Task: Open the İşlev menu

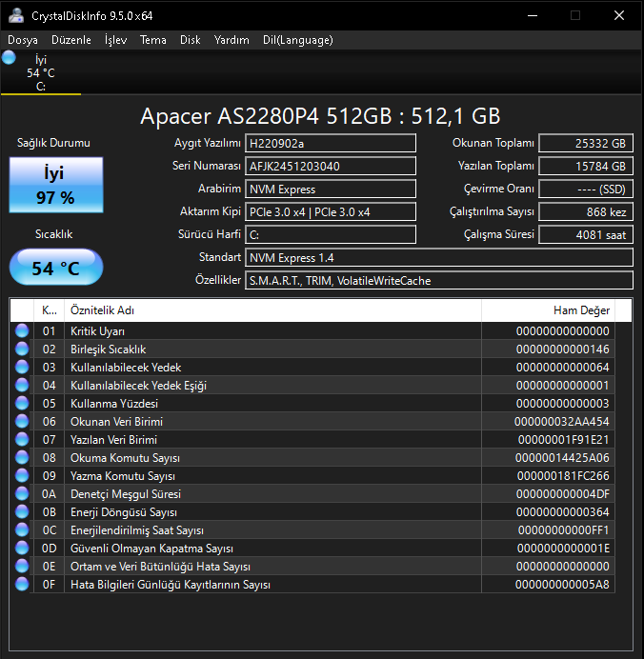Action: (x=115, y=40)
